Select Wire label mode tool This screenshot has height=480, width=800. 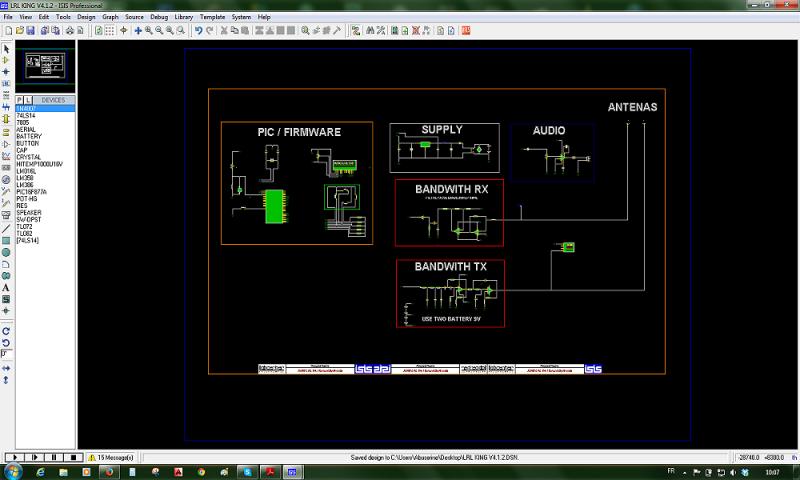pos(6,83)
